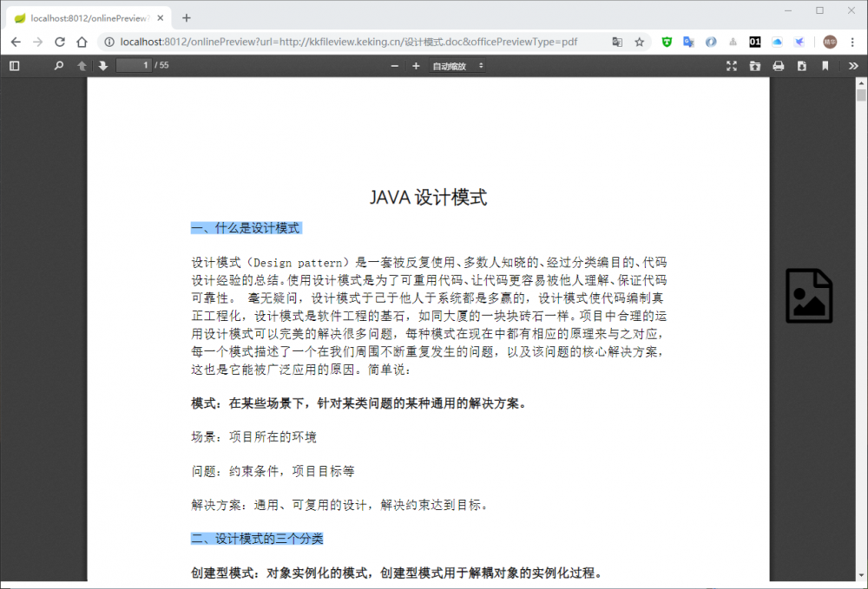Zoom out using the minus button
868x589 pixels.
(x=395, y=65)
